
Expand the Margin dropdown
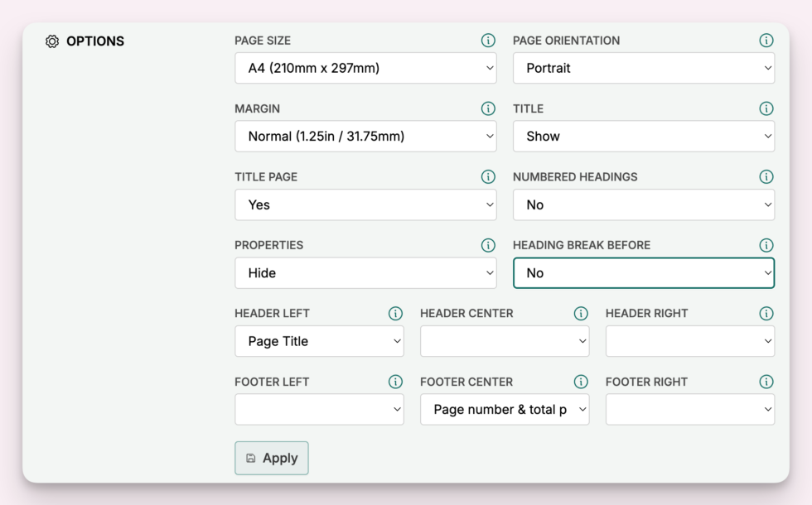tap(365, 136)
